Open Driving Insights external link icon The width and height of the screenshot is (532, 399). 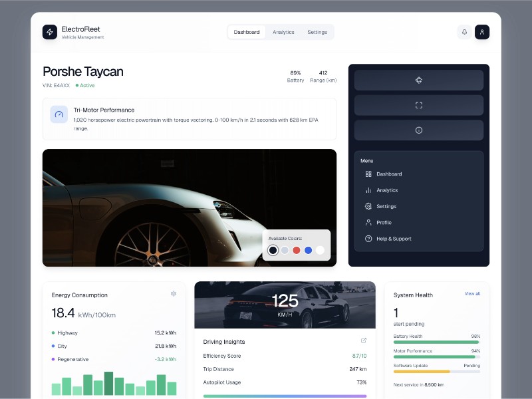364,340
